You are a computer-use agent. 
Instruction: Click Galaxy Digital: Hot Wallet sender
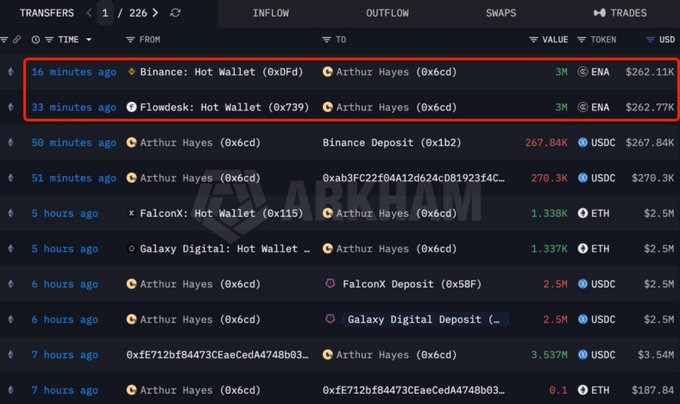(x=225, y=249)
